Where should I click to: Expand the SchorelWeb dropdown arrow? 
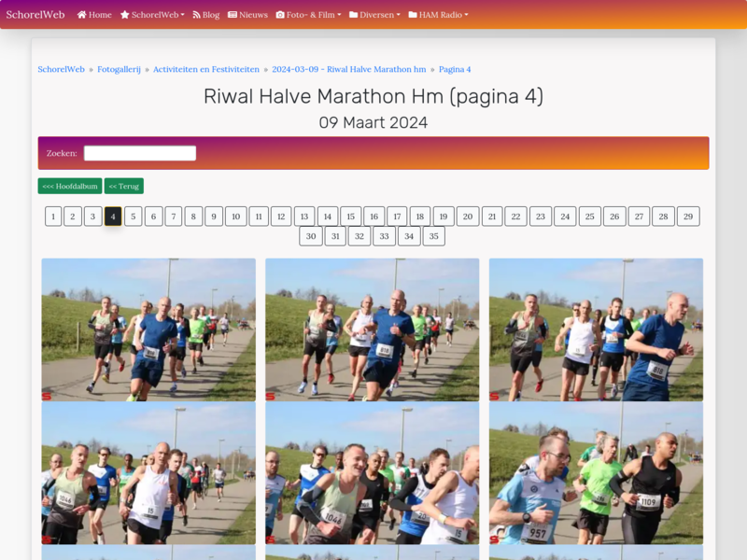[182, 15]
